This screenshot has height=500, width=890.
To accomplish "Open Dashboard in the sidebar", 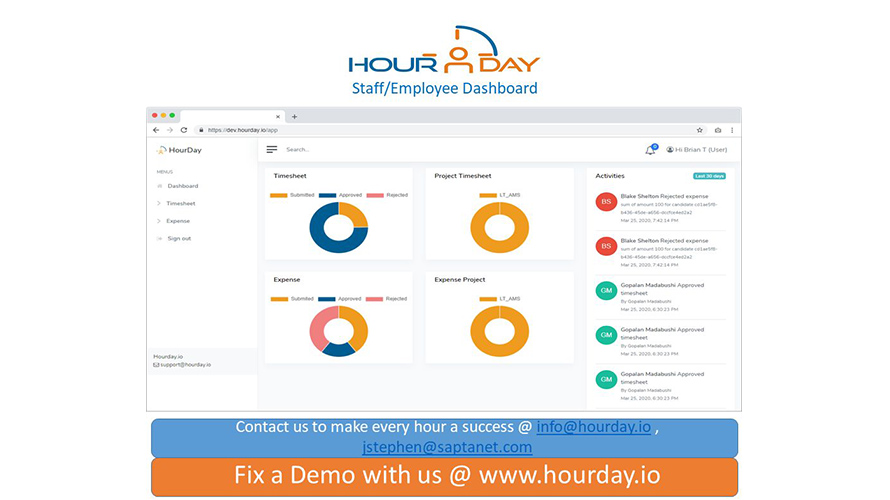I will [x=183, y=186].
